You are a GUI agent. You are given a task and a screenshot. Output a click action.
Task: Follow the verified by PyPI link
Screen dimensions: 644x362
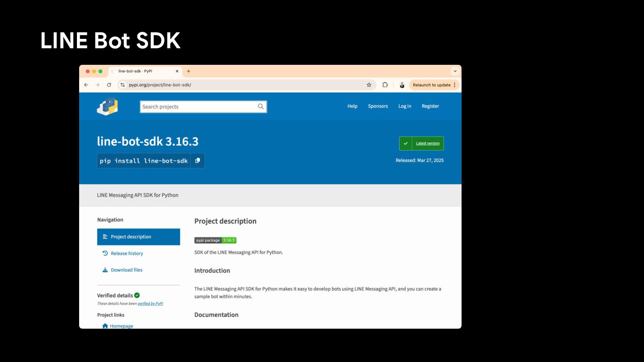tap(150, 303)
